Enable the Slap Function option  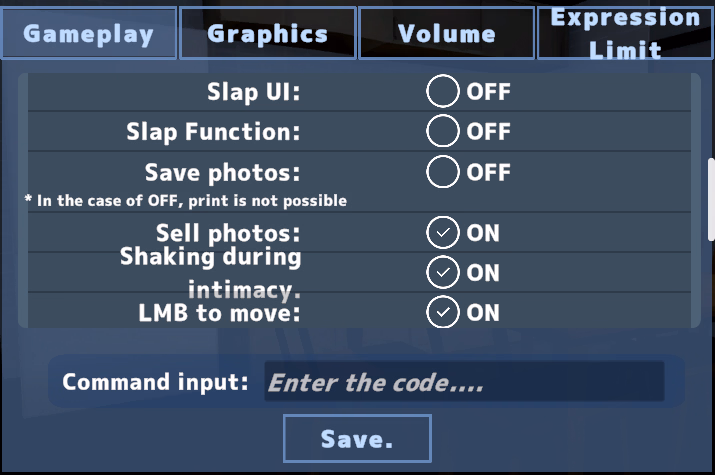[442, 131]
